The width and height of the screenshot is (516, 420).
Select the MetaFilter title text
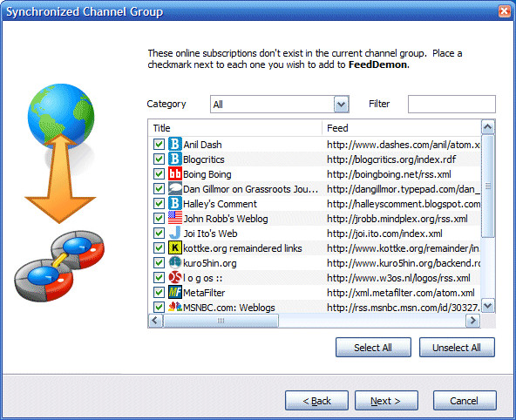point(204,293)
